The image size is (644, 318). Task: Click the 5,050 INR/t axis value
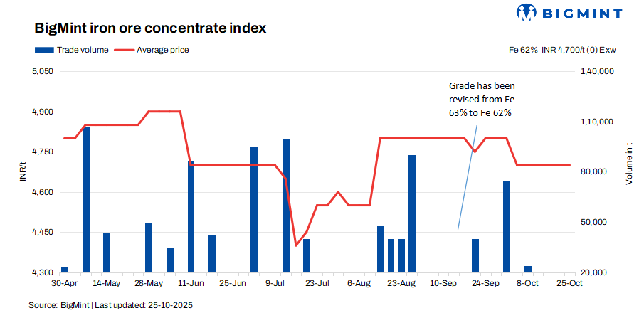(43, 72)
